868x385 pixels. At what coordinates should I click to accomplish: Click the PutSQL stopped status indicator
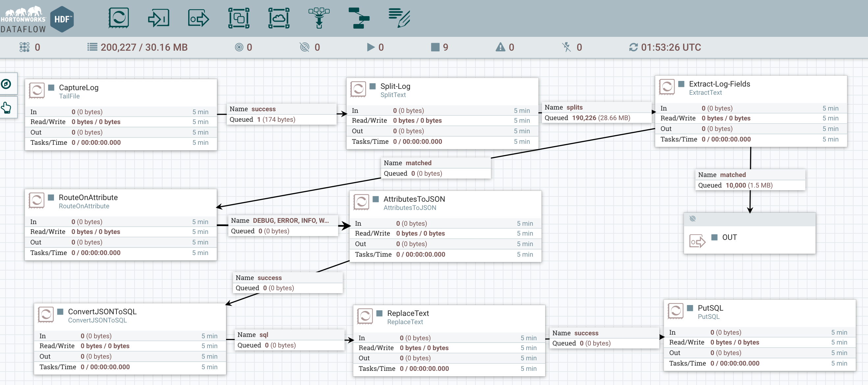(x=690, y=308)
